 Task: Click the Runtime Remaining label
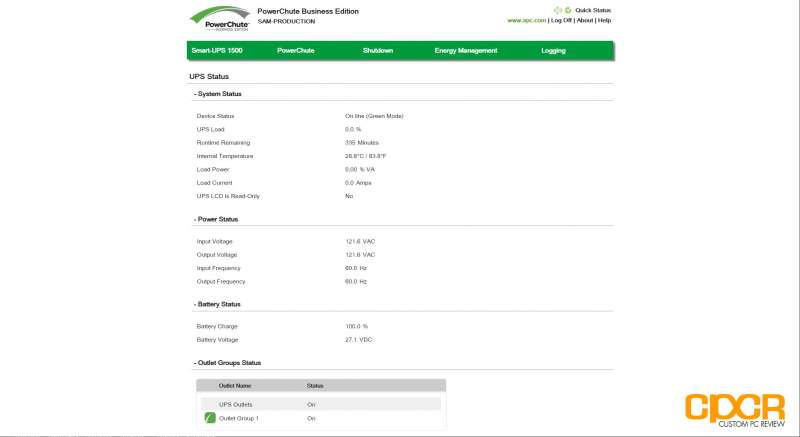223,143
